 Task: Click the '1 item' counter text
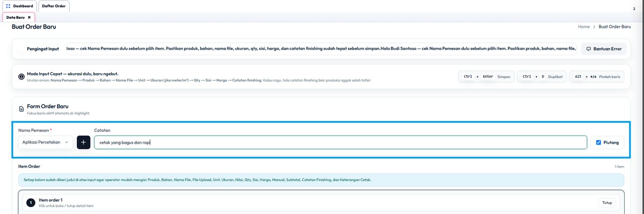pos(619,167)
